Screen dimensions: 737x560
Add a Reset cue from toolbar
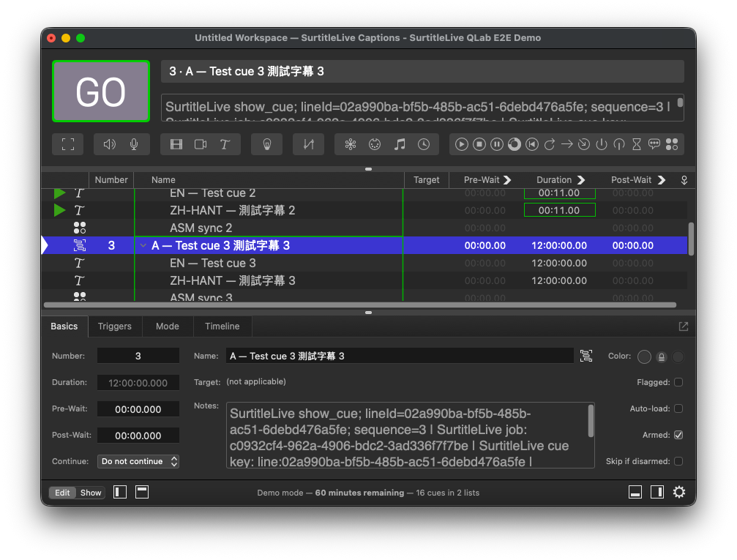click(x=531, y=144)
